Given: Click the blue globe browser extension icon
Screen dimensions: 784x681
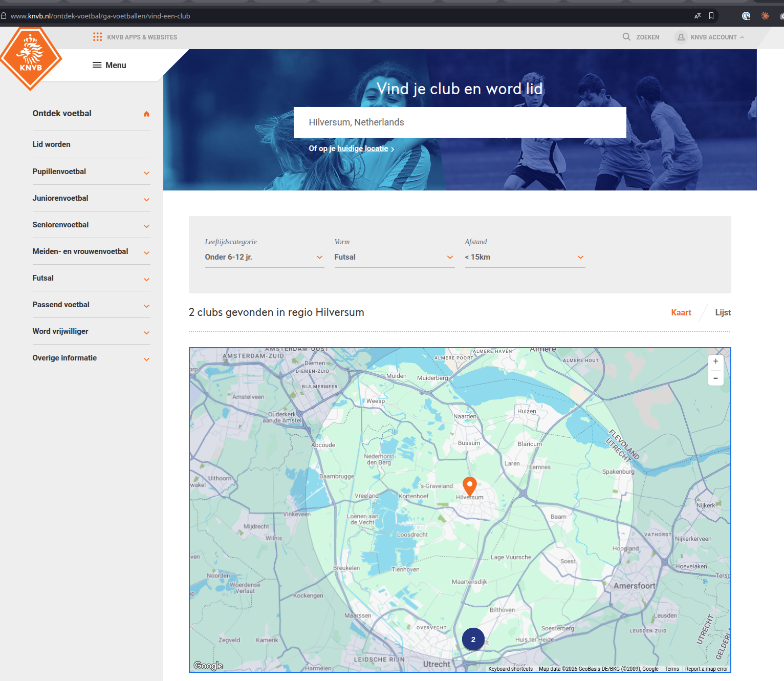Looking at the screenshot, I should [x=746, y=16].
